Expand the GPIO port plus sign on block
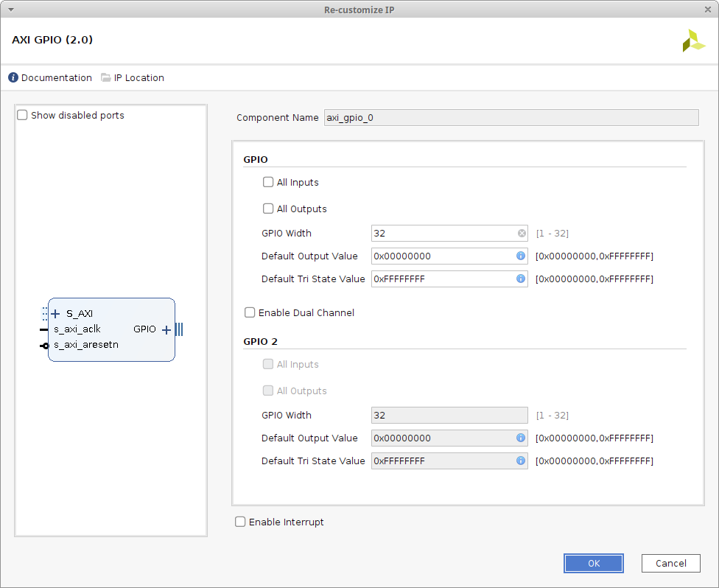The image size is (719, 588). coord(166,330)
